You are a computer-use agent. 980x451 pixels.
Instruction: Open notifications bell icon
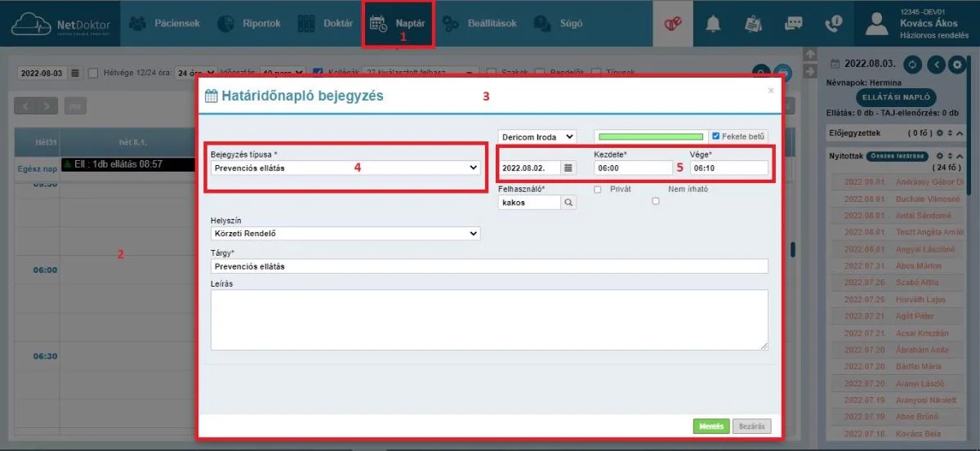(713, 24)
